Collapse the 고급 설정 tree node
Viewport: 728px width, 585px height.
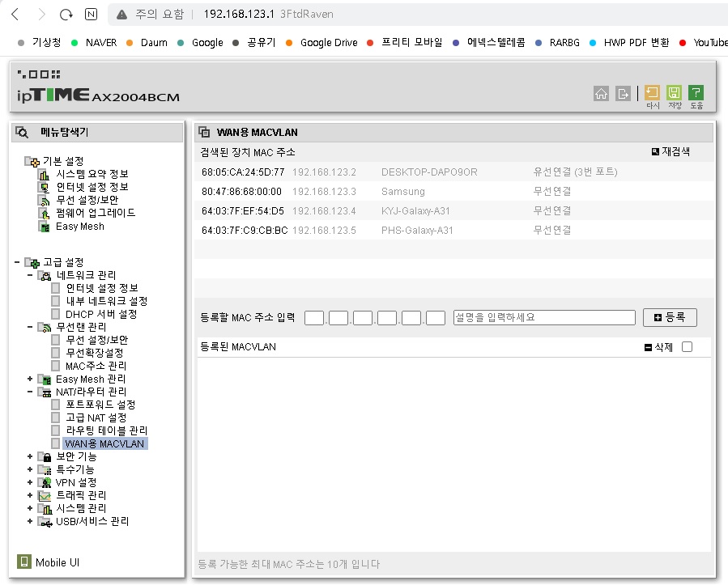pyautogui.click(x=17, y=262)
